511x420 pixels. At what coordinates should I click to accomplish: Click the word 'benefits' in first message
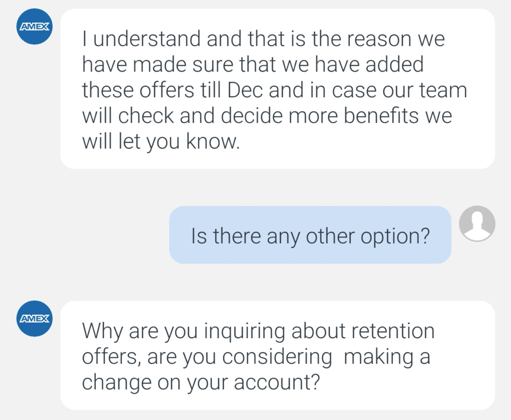(x=381, y=115)
